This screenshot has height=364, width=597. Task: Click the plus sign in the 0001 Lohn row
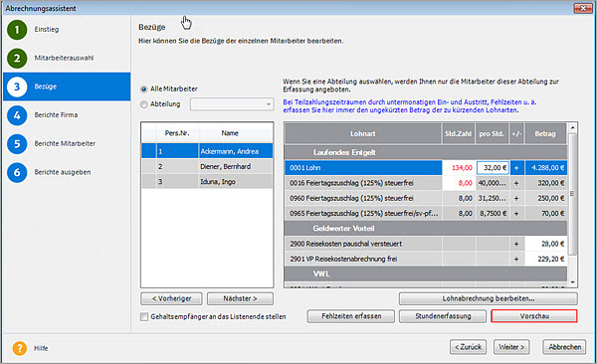tap(516, 167)
